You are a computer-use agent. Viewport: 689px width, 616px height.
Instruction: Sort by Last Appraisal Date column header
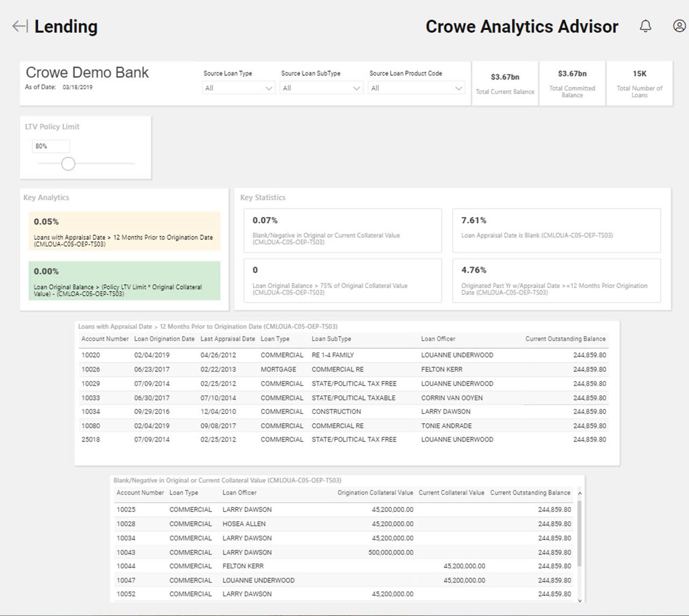228,339
